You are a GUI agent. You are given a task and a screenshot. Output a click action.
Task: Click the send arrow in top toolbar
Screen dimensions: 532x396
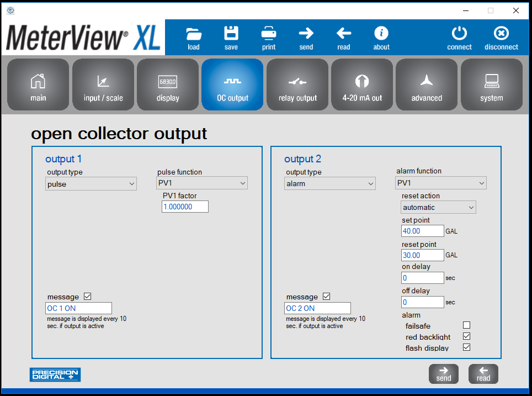306,33
